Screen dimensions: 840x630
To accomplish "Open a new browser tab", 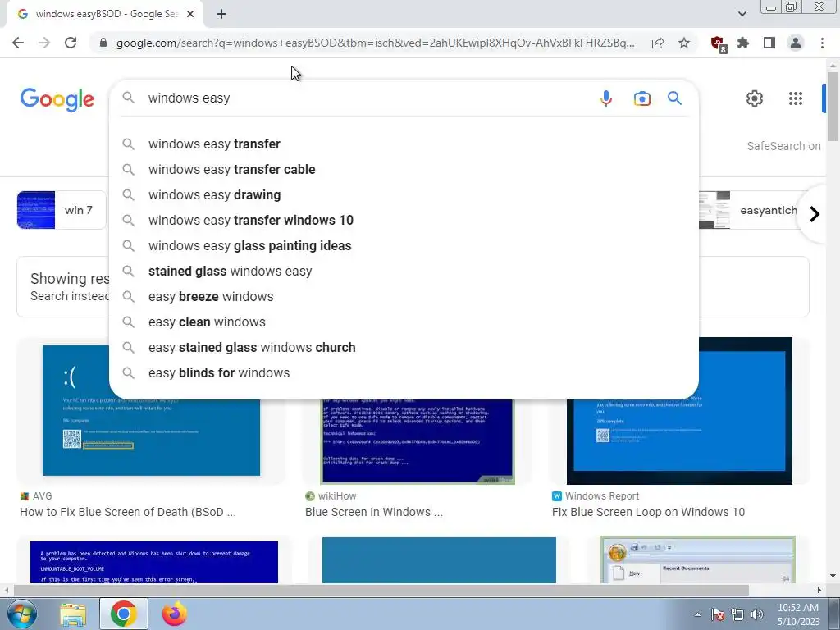I will point(221,14).
